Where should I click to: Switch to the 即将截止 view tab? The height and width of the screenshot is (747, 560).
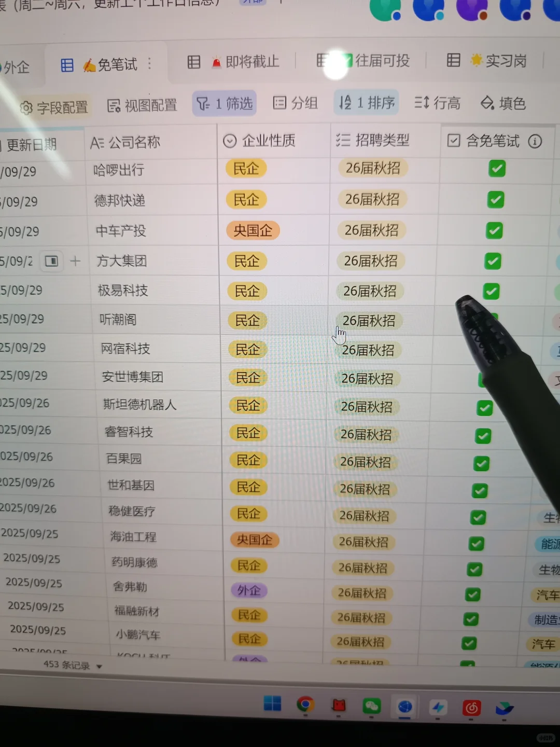234,62
